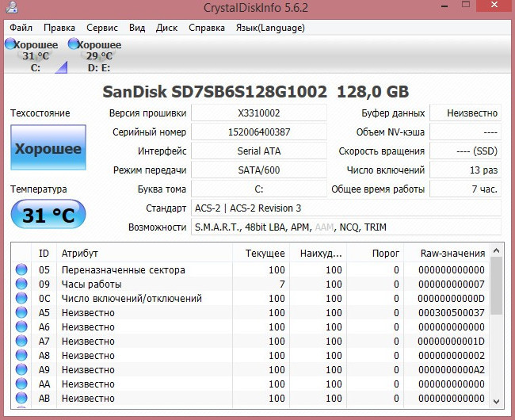Screen dimensions: 515x420
Task: Click the Порог column header
Action: (x=375, y=253)
